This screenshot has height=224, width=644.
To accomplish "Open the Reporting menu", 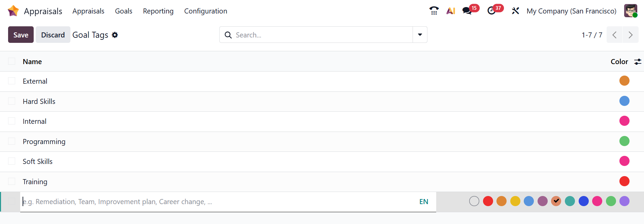I will pos(158,11).
